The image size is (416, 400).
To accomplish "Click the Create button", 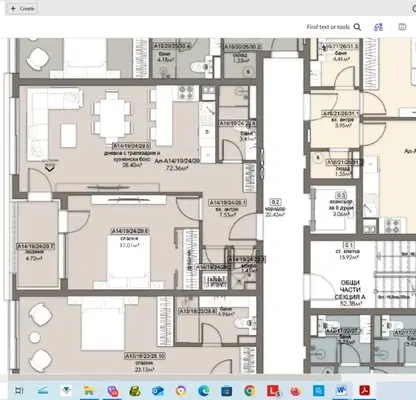I will pos(22,9).
